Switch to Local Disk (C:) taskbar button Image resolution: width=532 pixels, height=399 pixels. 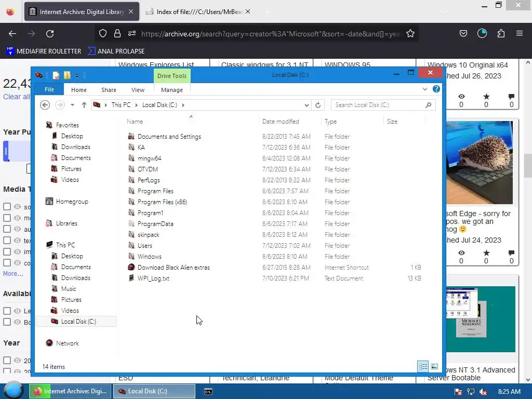click(x=154, y=391)
